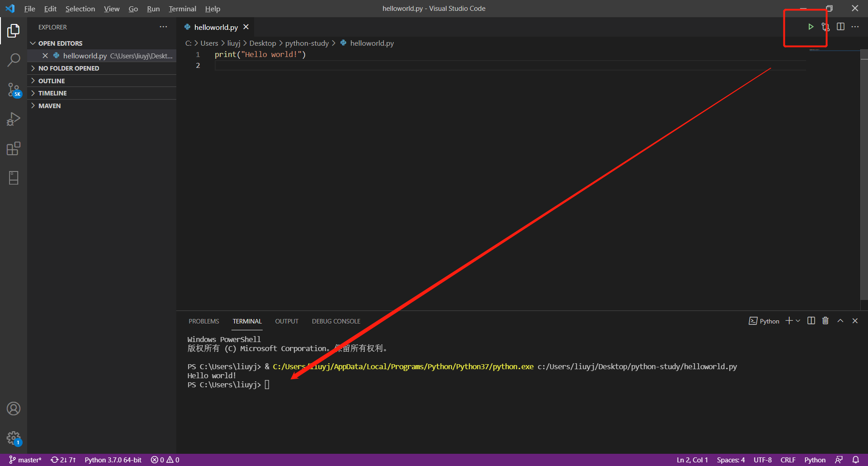
Task: Click the liuyj breadcrumb segment
Action: click(x=234, y=43)
